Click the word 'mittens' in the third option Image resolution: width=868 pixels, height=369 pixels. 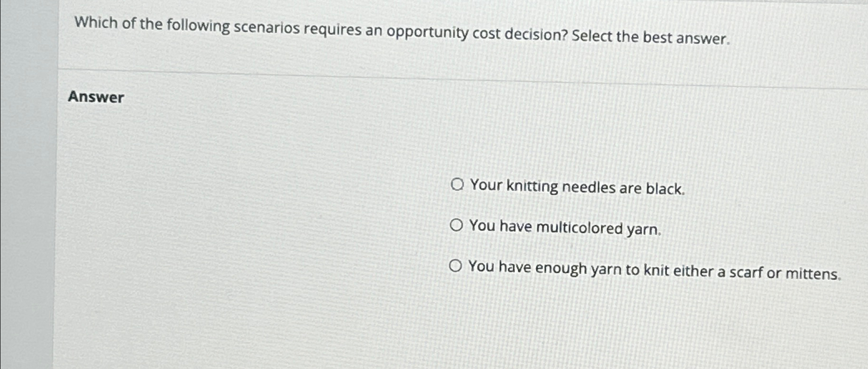814,273
